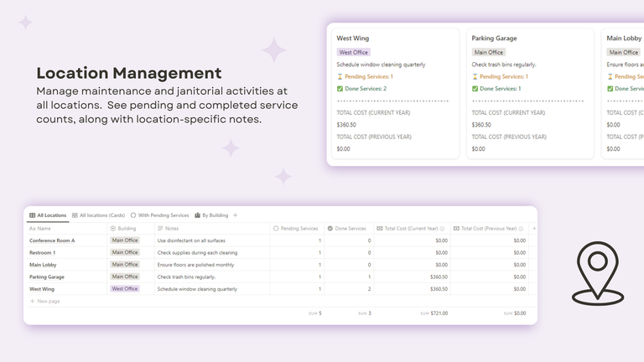Viewport: 644px width, 362px height.
Task: Open the Parking Garage table row
Action: point(47,277)
